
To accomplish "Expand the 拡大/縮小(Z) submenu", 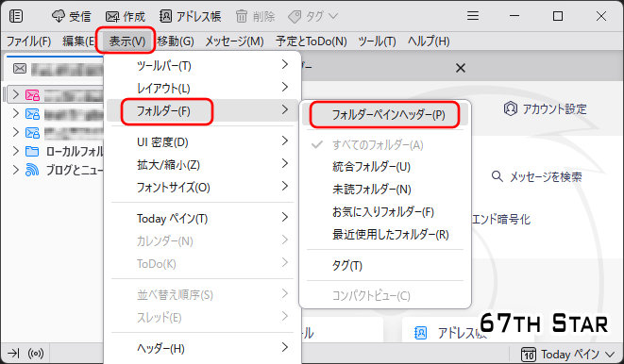I will [x=202, y=164].
